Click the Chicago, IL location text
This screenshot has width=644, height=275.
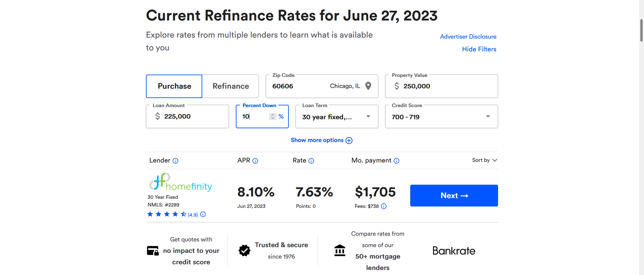pos(345,86)
